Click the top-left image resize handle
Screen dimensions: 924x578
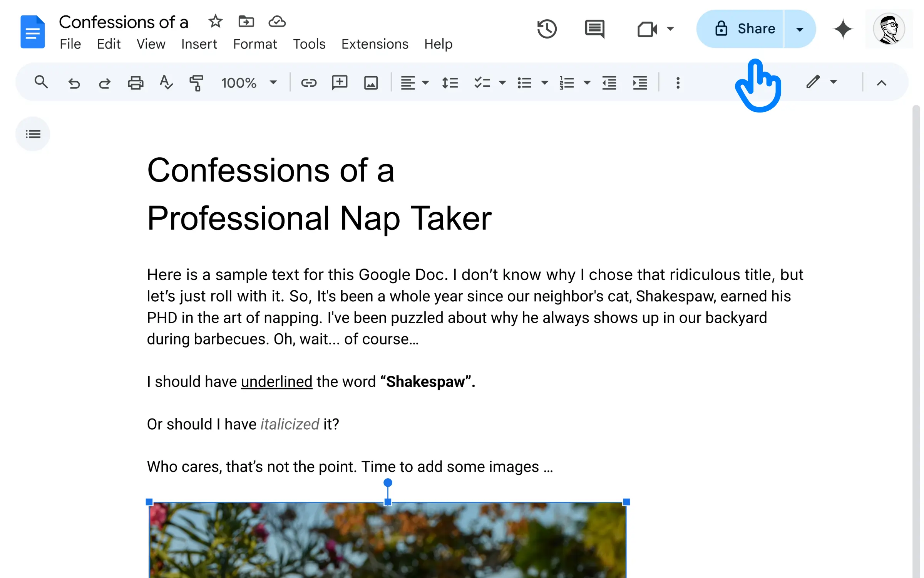[149, 502]
